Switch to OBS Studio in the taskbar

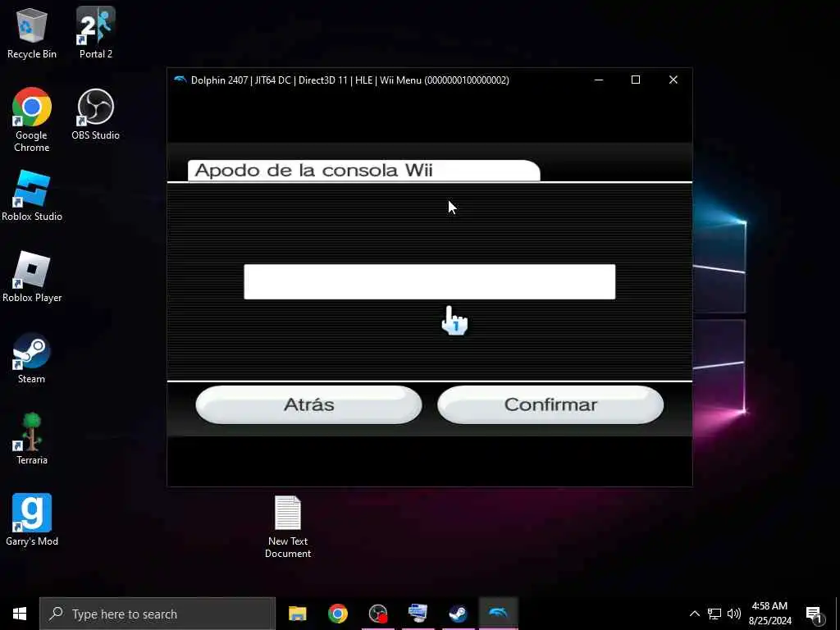click(x=378, y=614)
